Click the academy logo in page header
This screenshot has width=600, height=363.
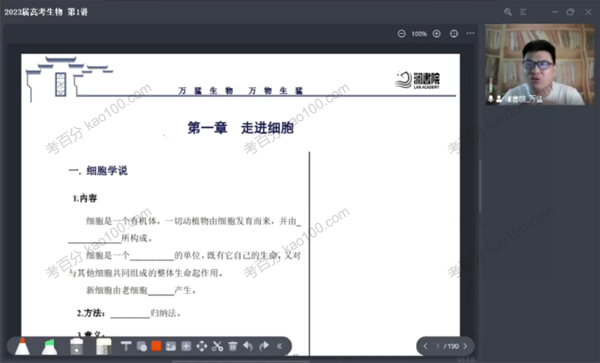[x=417, y=80]
